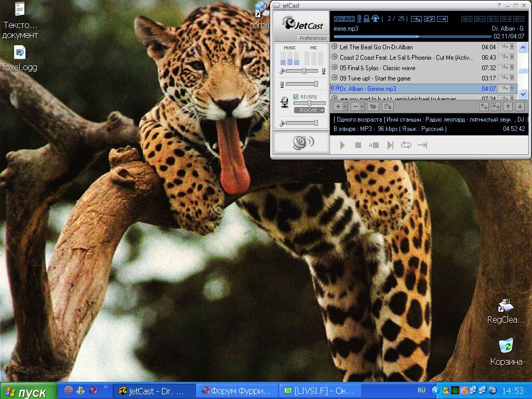Expand the add (+) track dropdown arrow

(345, 107)
